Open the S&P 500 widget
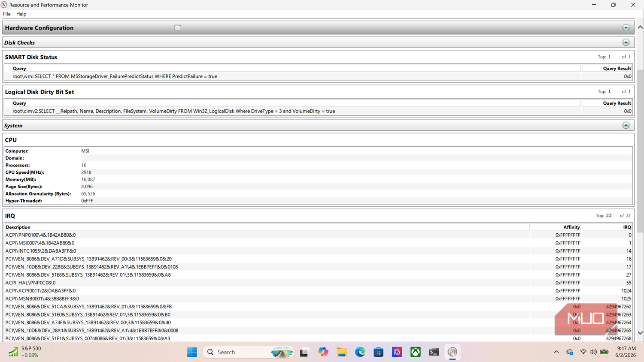Image resolution: width=644 pixels, height=362 pixels. pos(25,352)
